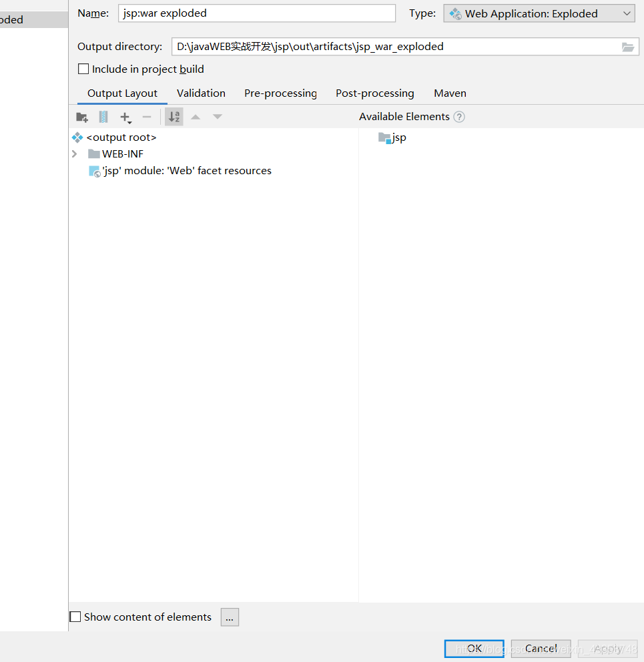Select 'jsp' module: 'Web' facet resources row
Screen dimensions: 644x662
click(x=180, y=171)
